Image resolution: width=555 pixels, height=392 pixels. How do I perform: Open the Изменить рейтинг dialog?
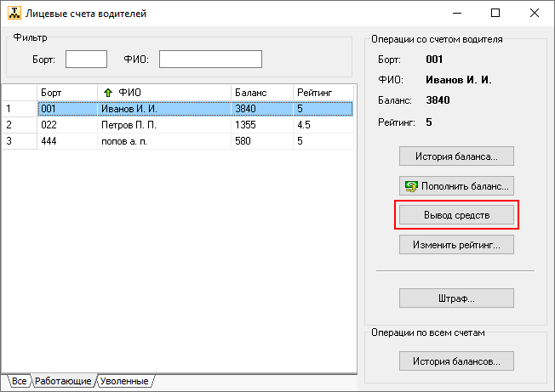[456, 245]
